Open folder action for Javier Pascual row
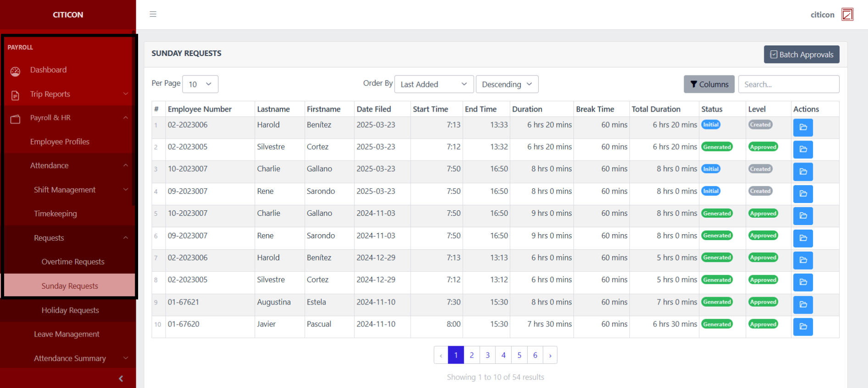The width and height of the screenshot is (868, 388). click(x=802, y=326)
